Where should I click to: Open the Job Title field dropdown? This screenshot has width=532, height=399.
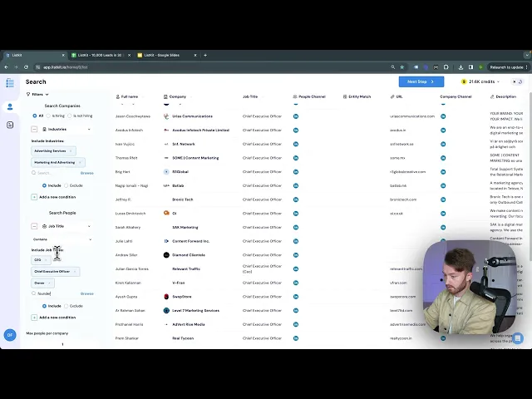coord(66,226)
